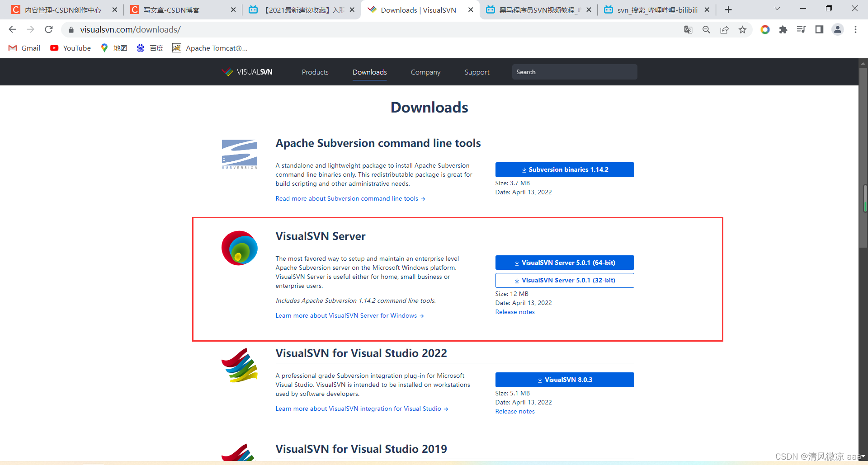Click the VisualSVN for Visual Studio 2022 logo
This screenshot has width=868, height=465.
coord(240,365)
